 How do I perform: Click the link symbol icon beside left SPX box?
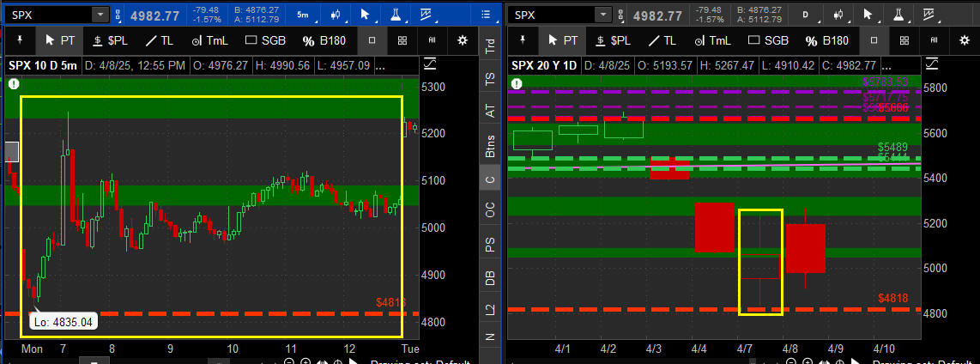[118, 15]
